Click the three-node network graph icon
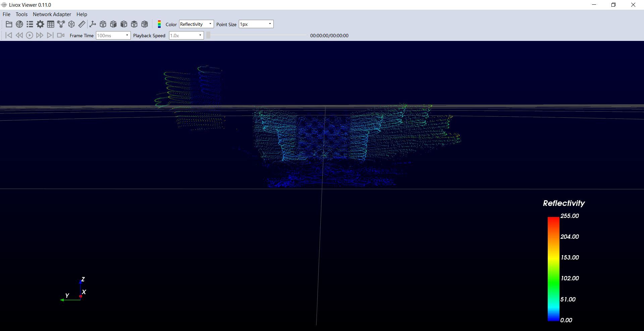 61,24
